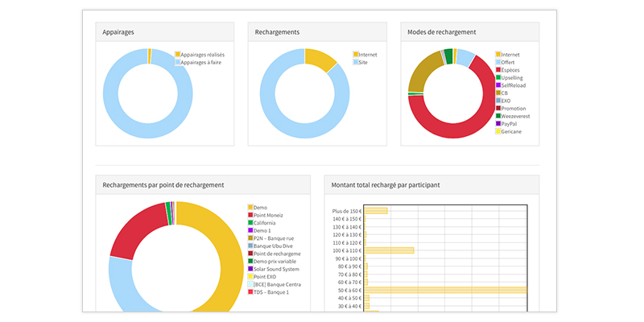Click the Site legend swatch in Rechargements
This screenshot has height=322, width=644.
pos(356,63)
